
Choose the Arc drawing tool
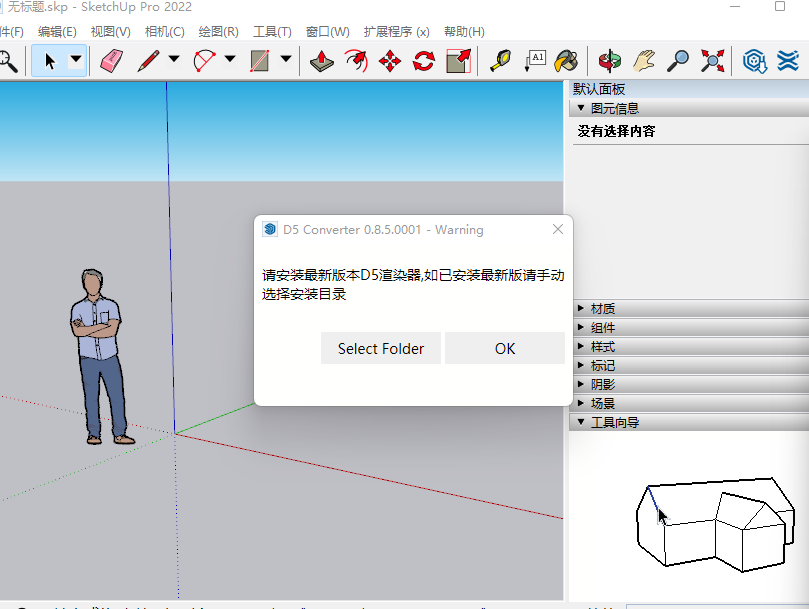[x=204, y=61]
